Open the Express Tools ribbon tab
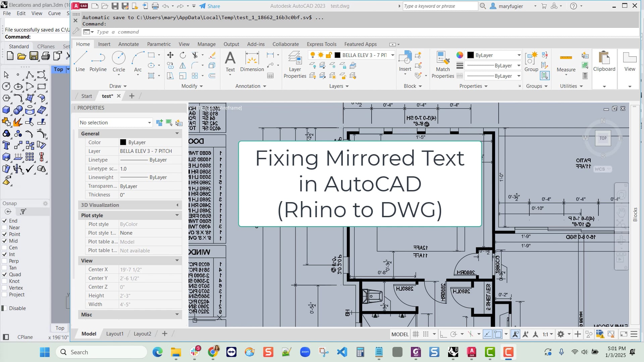Screen dimensions: 644x362 [x=321, y=44]
